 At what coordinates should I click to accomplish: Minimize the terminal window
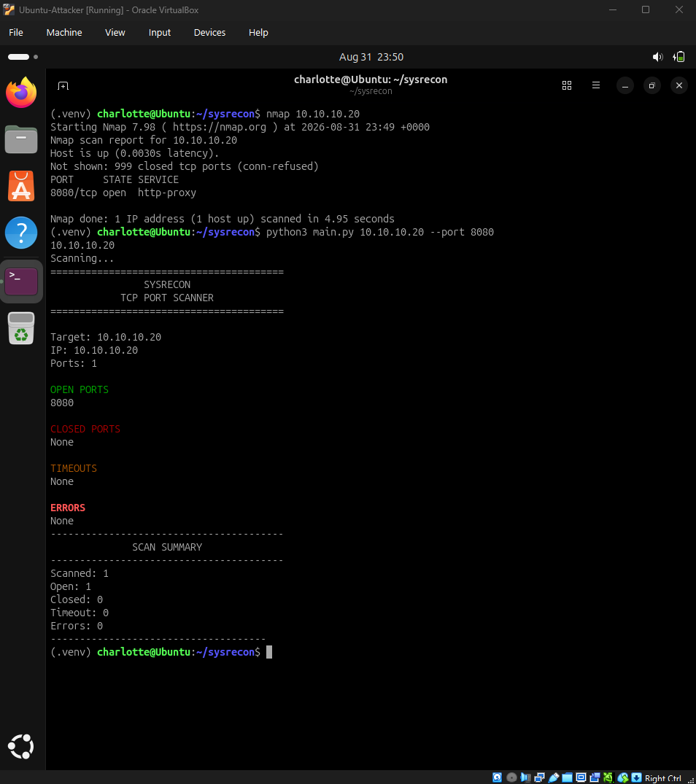(625, 85)
